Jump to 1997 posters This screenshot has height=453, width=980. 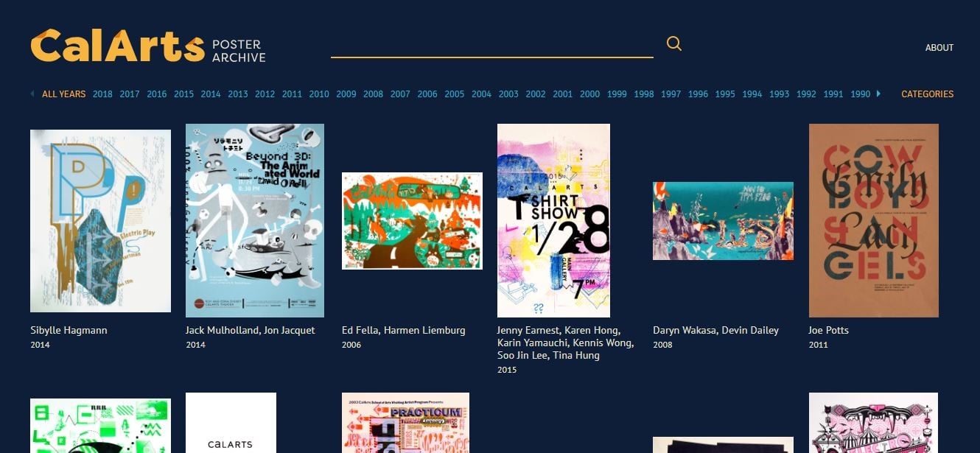671,94
